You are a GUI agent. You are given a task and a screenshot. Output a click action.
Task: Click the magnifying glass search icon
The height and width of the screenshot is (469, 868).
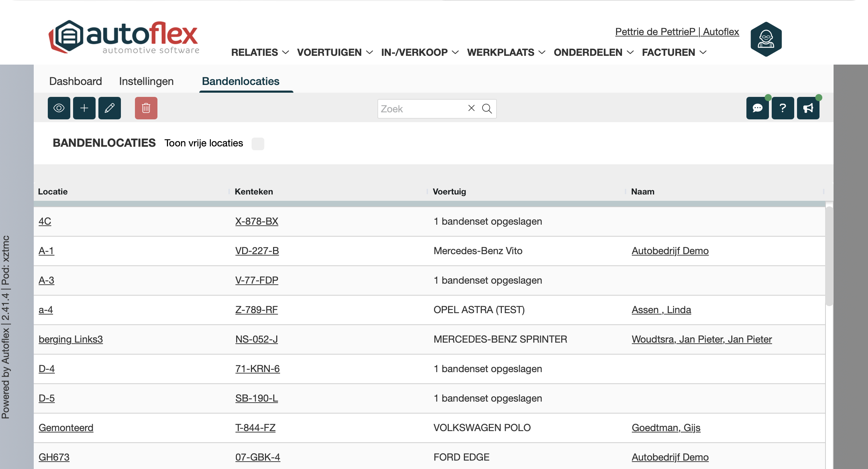click(x=487, y=108)
